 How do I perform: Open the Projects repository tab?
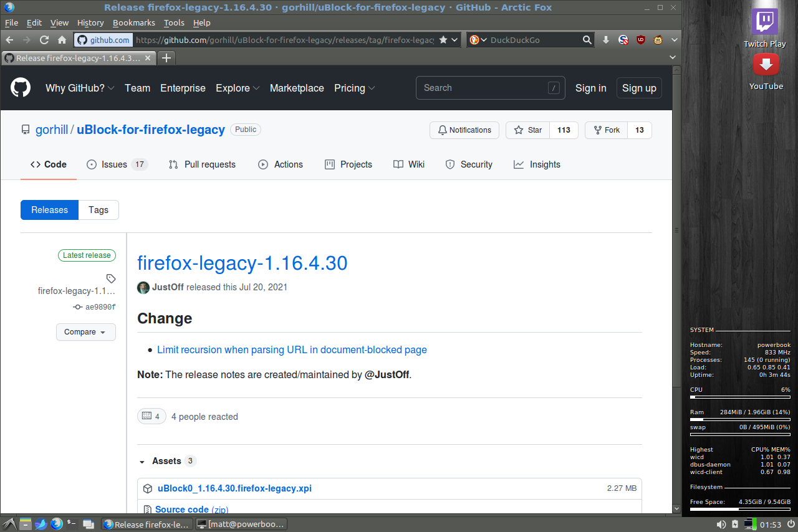tap(349, 164)
